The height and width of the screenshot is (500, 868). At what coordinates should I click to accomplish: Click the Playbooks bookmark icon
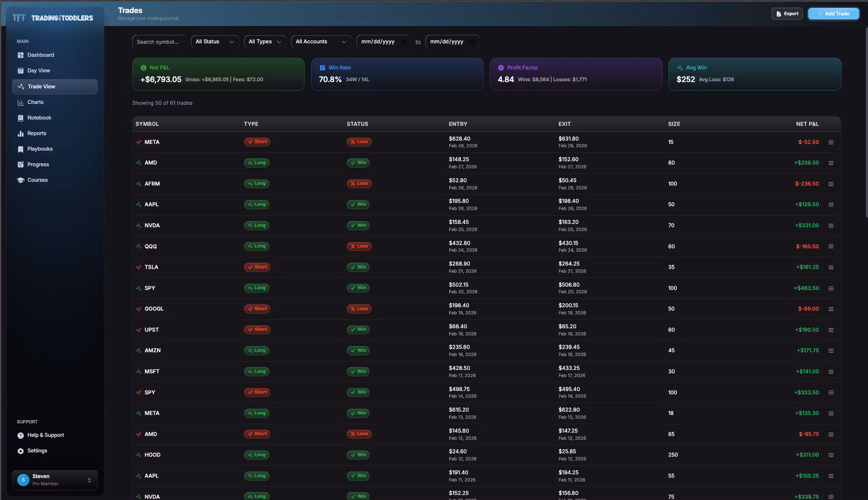(x=20, y=149)
